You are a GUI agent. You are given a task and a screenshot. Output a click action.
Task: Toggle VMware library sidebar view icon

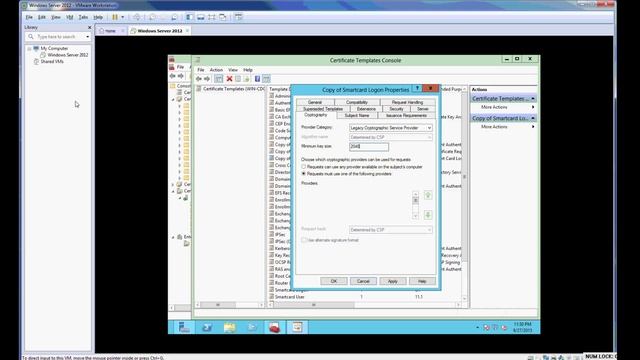coord(189,17)
